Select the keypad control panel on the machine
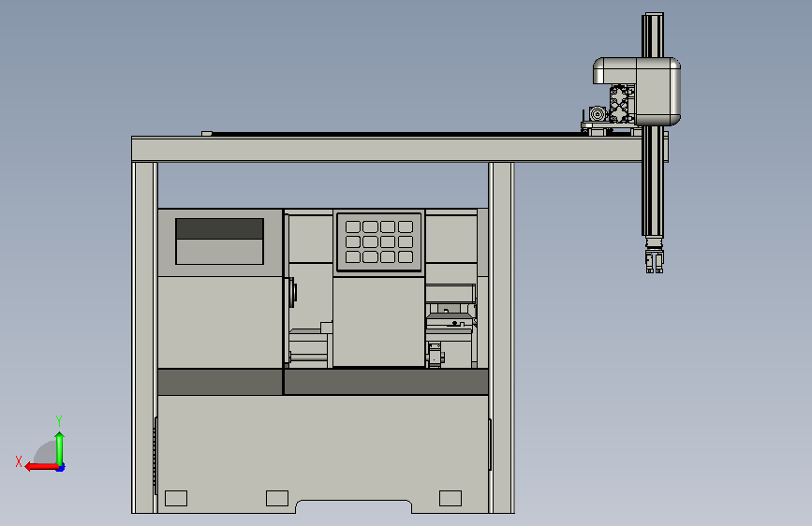Image resolution: width=812 pixels, height=526 pixels. tap(379, 241)
